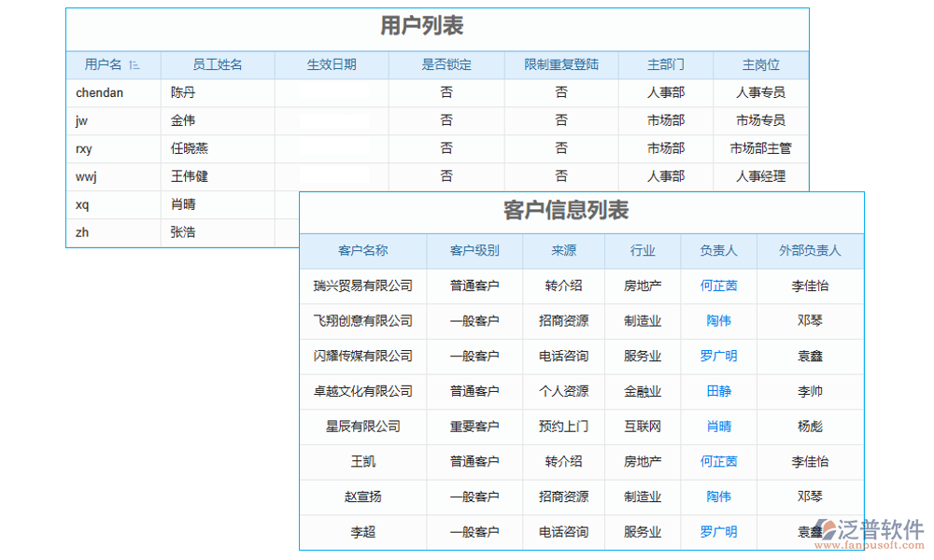Viewport: 934px width, 560px height.
Task: Sort by the 生效日期 column header
Action: (x=331, y=64)
